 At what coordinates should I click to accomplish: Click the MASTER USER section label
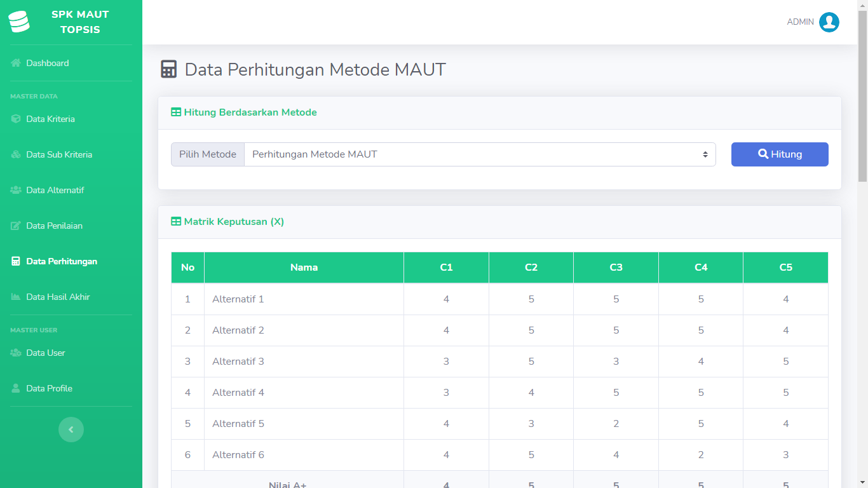click(x=34, y=330)
